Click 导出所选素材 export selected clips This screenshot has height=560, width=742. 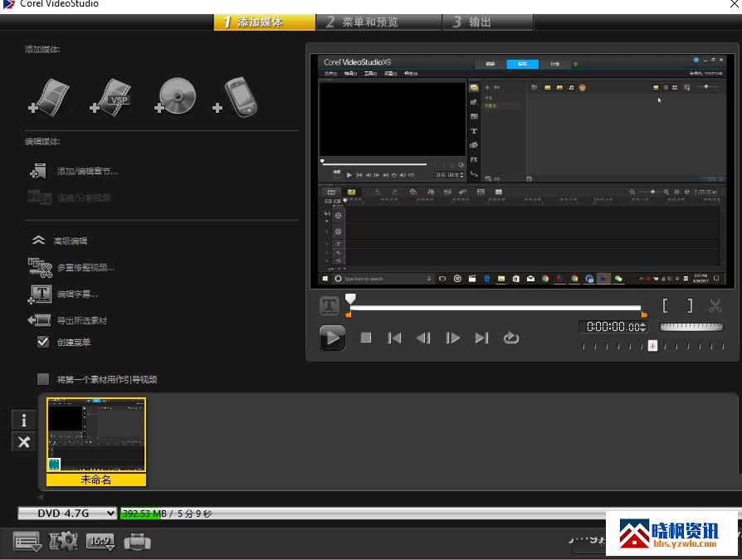[x=67, y=321]
